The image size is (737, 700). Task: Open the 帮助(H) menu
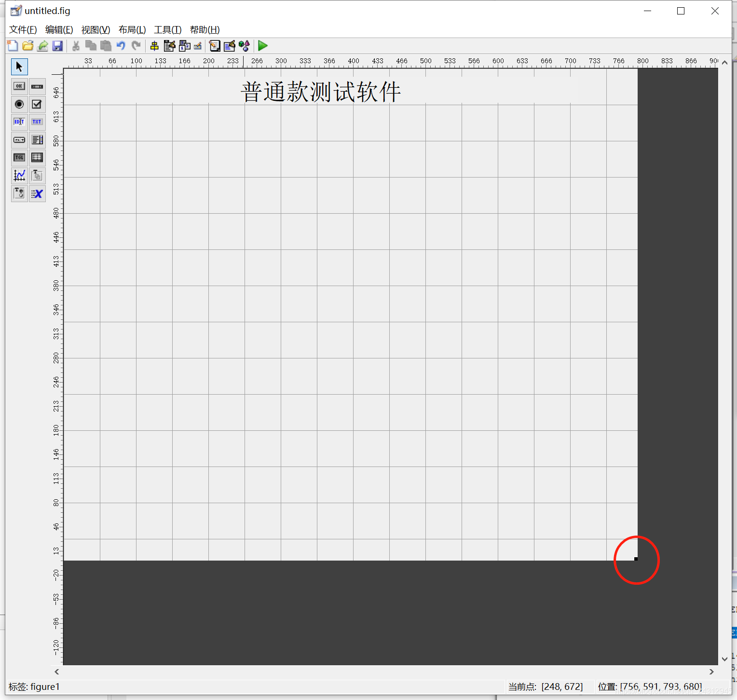205,30
